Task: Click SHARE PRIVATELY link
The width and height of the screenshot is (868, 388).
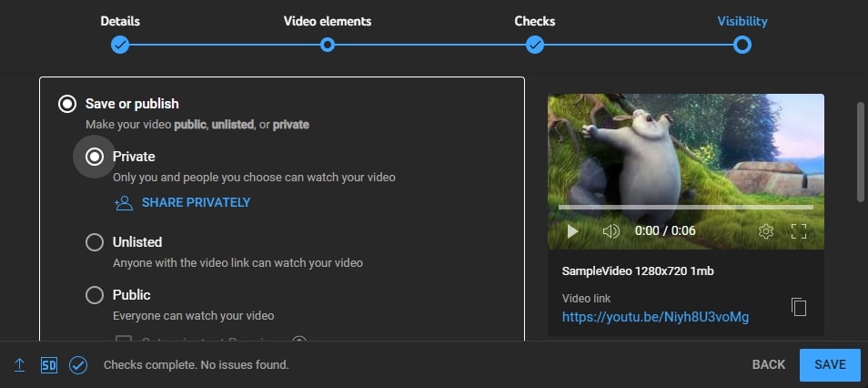Action: coord(196,203)
